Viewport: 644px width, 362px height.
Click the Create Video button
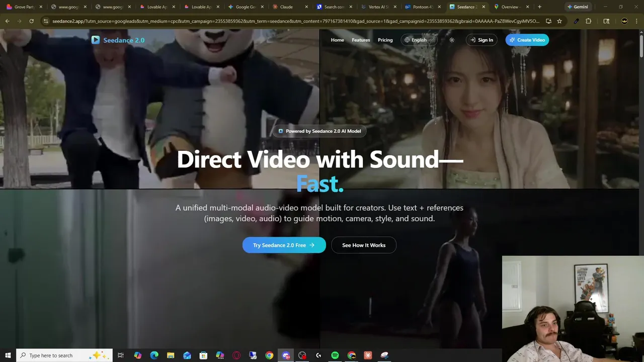point(527,40)
